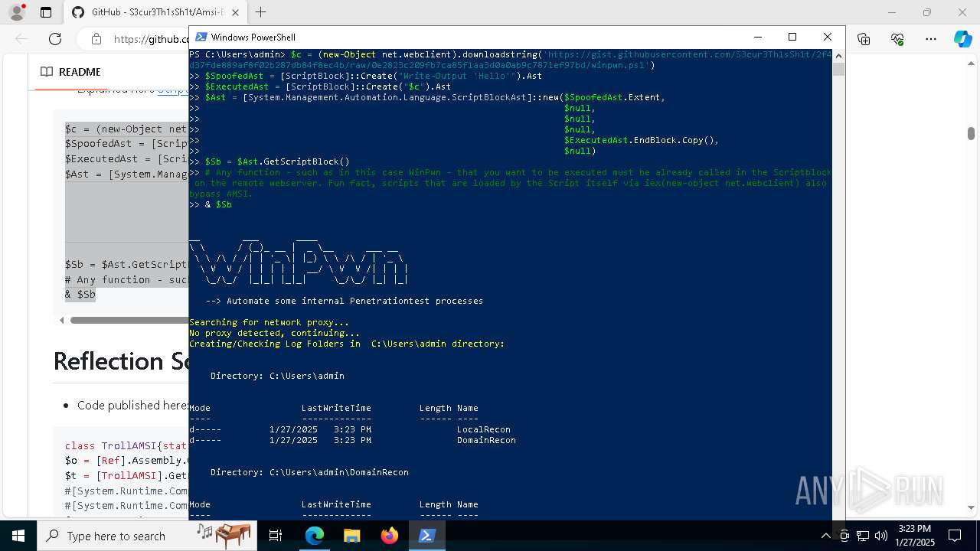Click the 'class TrollAMSI' code line in browser
This screenshot has height=551, width=980.
coord(126,445)
